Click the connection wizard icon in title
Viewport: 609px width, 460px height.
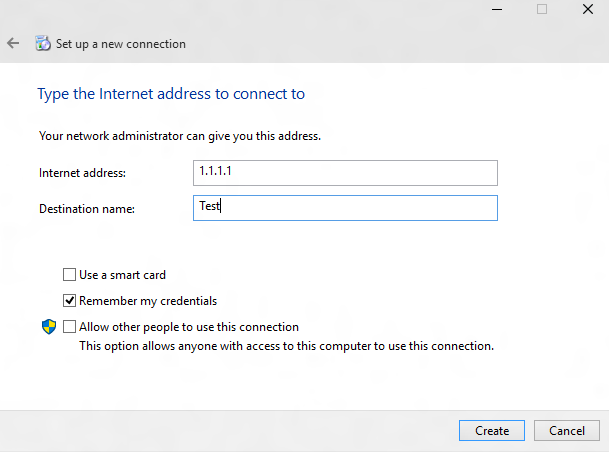point(42,44)
